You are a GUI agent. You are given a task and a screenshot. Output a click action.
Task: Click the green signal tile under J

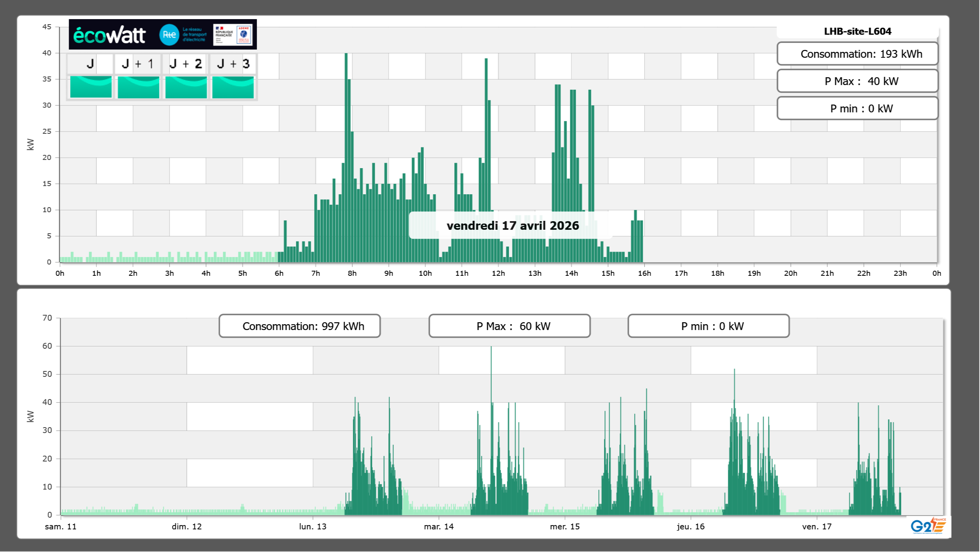[91, 87]
